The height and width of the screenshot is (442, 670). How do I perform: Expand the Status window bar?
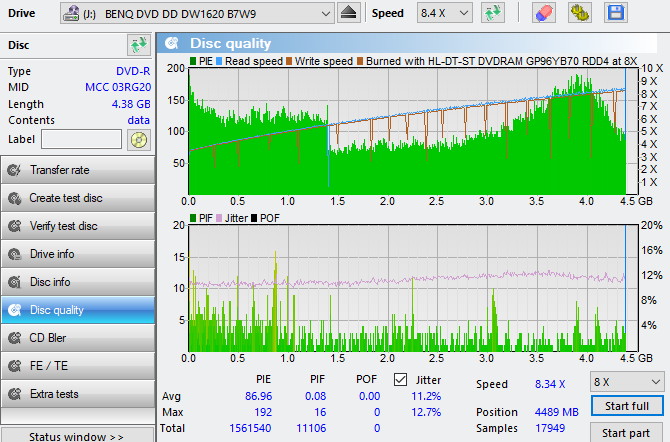pyautogui.click(x=78, y=436)
